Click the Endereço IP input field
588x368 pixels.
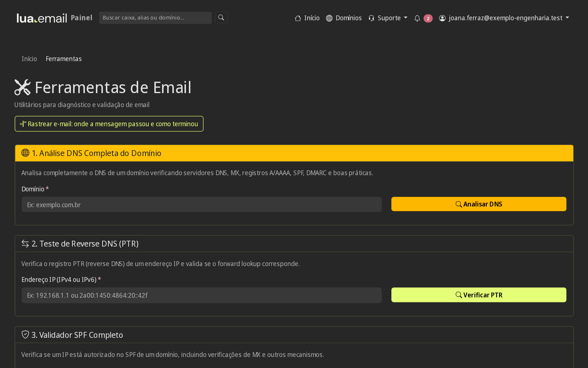tap(202, 295)
